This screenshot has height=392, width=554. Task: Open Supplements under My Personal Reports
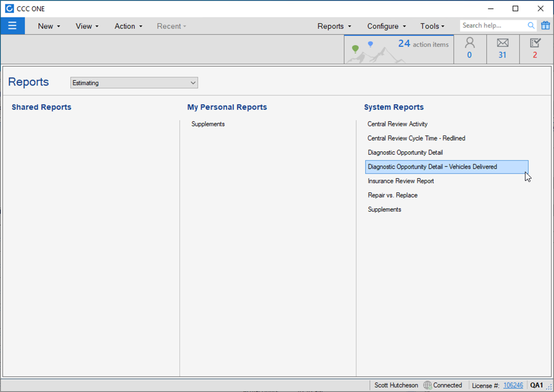tap(208, 124)
